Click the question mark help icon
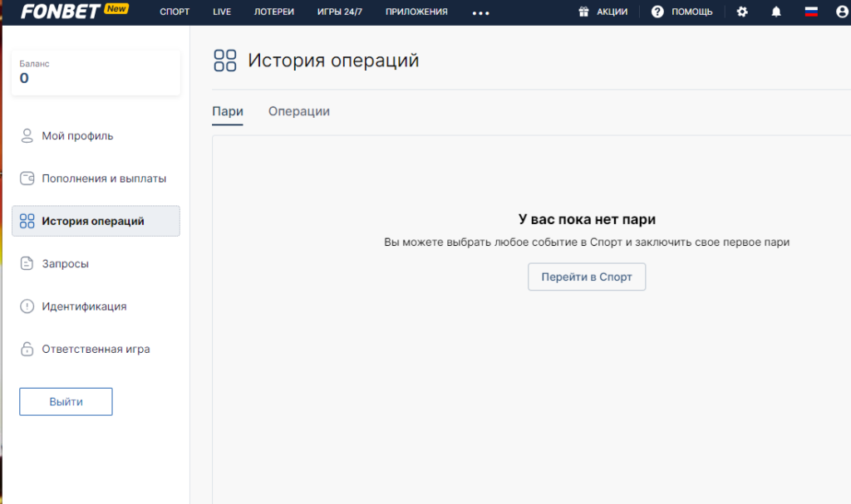 (657, 12)
